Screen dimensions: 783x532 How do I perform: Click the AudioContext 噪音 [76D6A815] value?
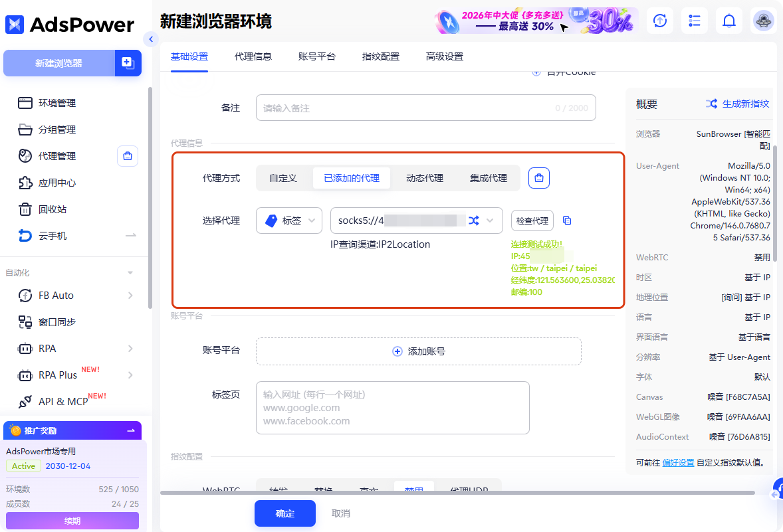pos(740,436)
